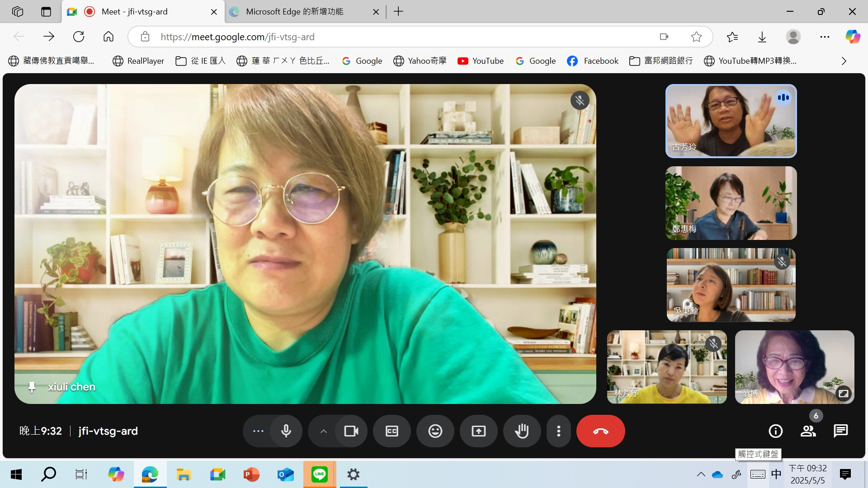868x488 pixels.
Task: Open the meeting details info icon
Action: 775,431
